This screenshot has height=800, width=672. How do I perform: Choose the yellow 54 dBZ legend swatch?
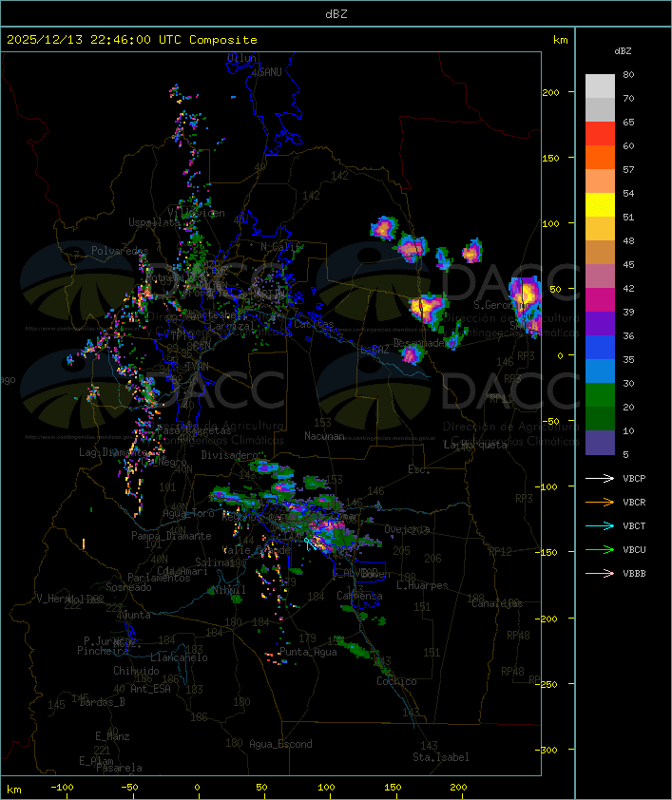600,204
